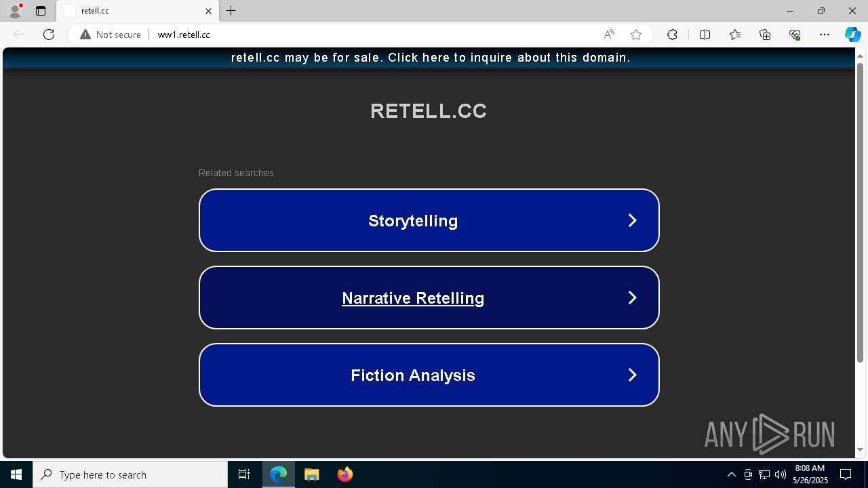Click the domain for sale banner link
Screen dimensions: 868x488
[431, 58]
